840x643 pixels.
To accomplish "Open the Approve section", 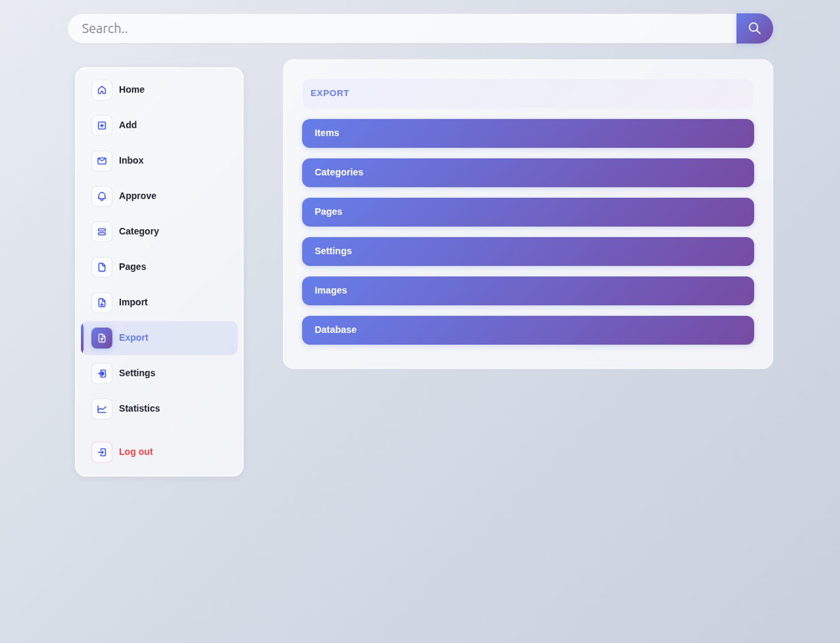I will (138, 196).
